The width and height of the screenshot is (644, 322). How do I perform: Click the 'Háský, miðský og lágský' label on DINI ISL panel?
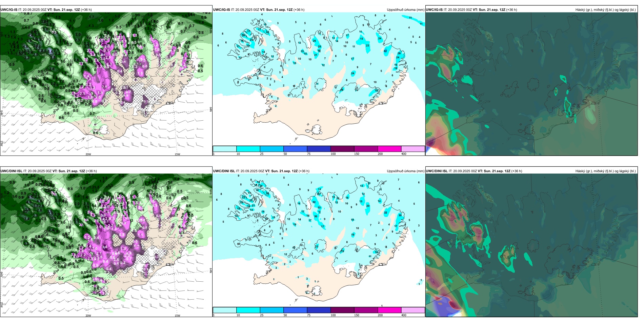(605, 171)
